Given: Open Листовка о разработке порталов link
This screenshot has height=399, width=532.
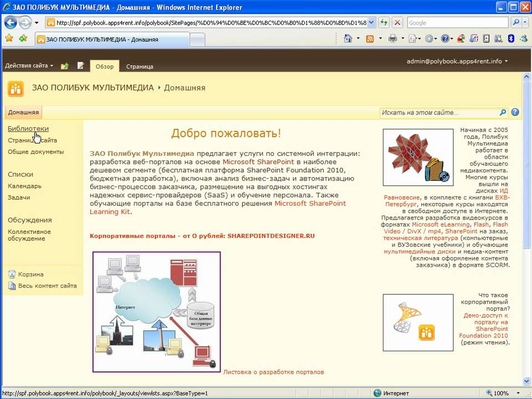Looking at the screenshot, I should (x=273, y=372).
